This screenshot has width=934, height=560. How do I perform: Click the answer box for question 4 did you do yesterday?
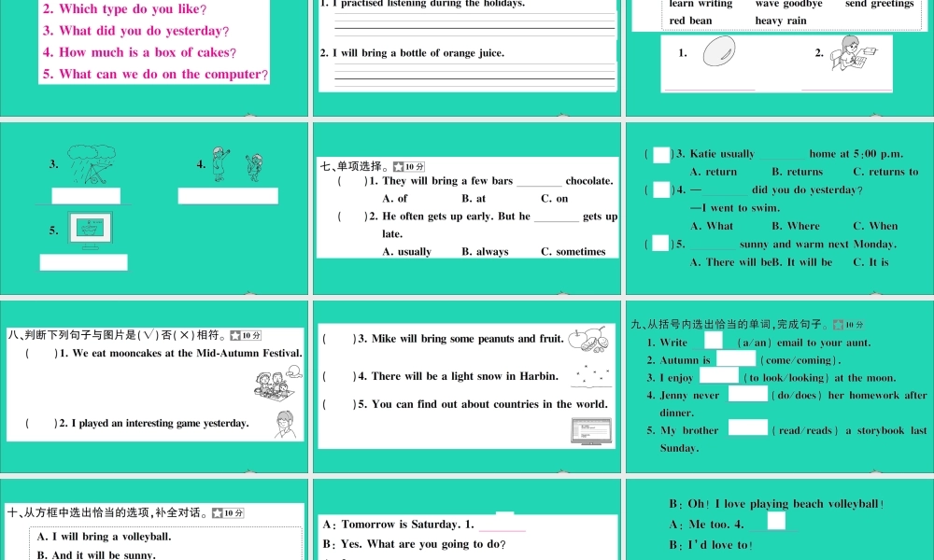pos(661,189)
